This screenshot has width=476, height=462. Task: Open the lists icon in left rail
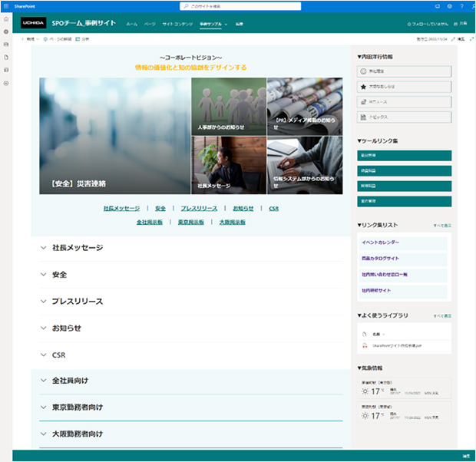6,70
